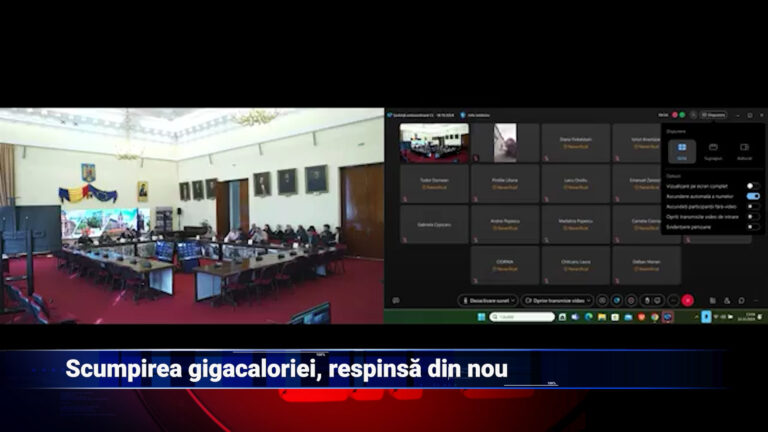Expand the Opriți transmisie video dropdown arrow
This screenshot has height=432, width=768.
point(589,300)
